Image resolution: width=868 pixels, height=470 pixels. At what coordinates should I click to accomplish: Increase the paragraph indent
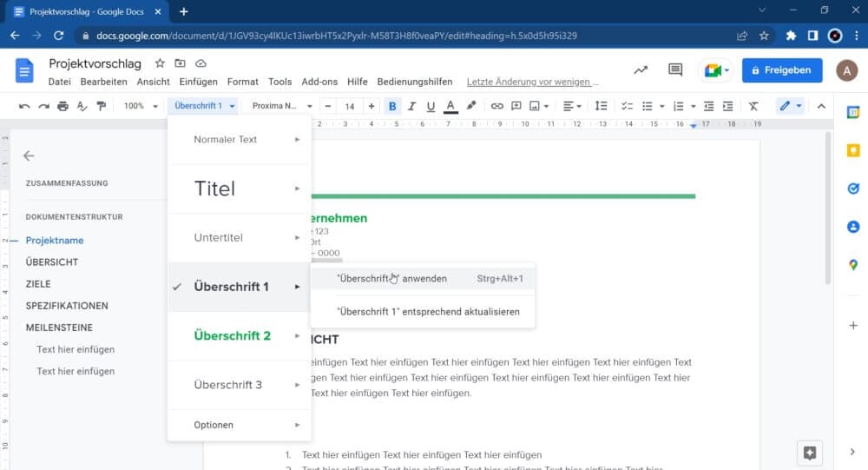click(728, 106)
